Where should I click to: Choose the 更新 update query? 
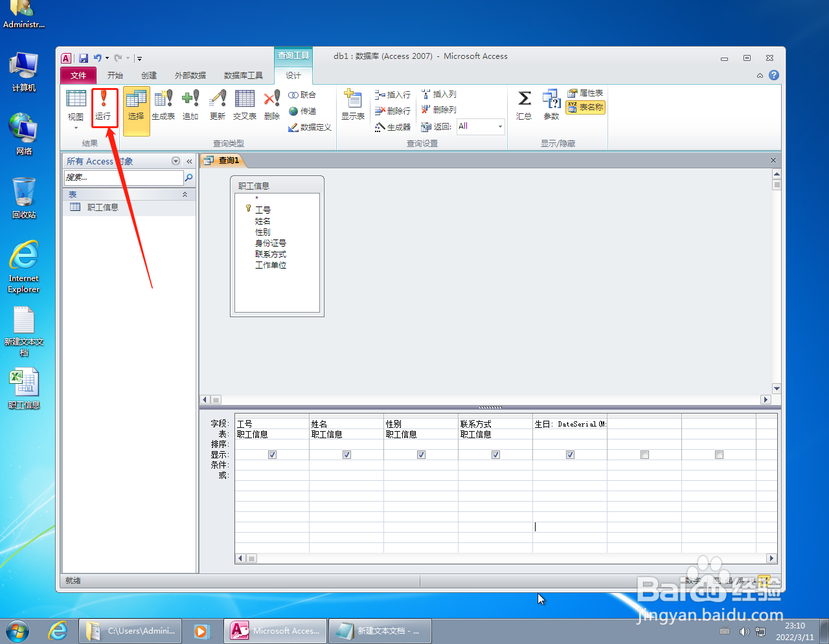(218, 106)
